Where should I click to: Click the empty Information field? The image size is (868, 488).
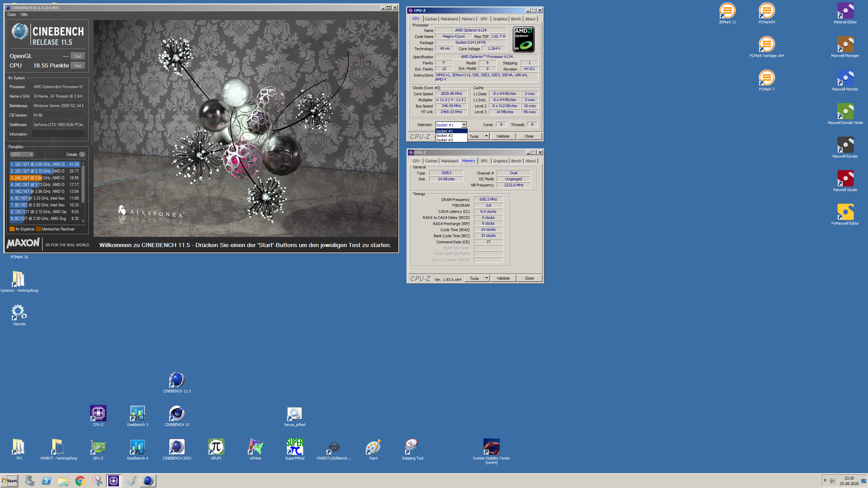point(58,134)
